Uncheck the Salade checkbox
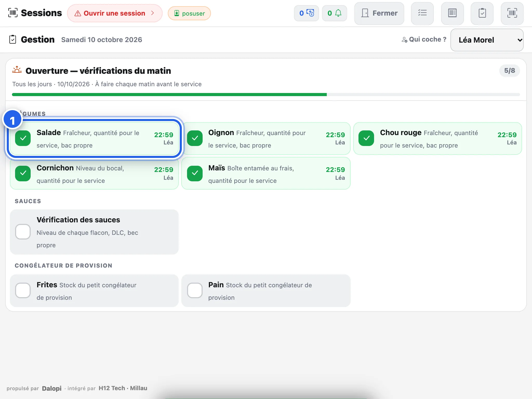 [x=23, y=138]
